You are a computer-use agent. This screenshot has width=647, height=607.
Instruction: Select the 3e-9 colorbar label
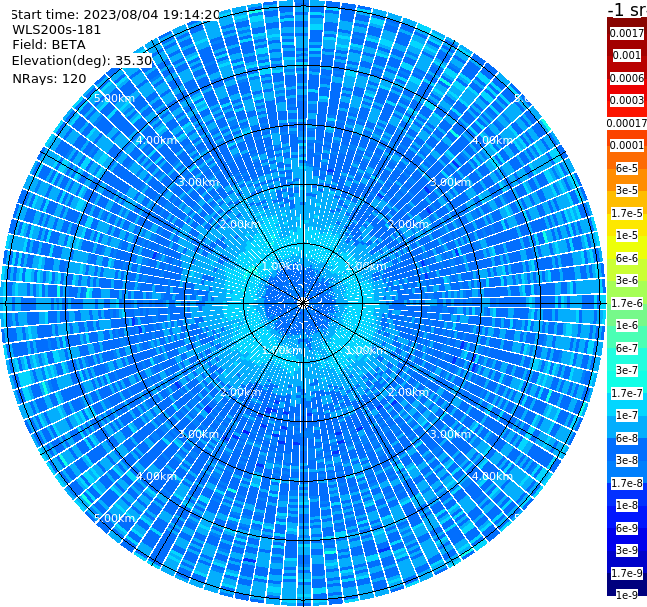click(x=627, y=550)
